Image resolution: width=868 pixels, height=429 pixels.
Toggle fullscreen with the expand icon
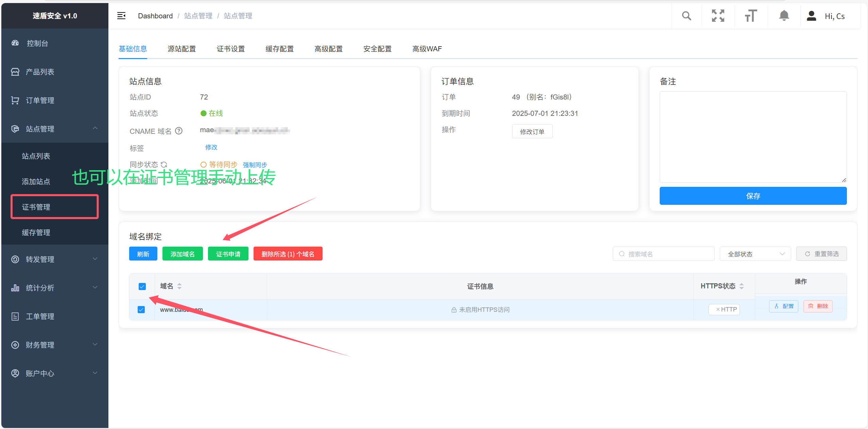pos(718,16)
